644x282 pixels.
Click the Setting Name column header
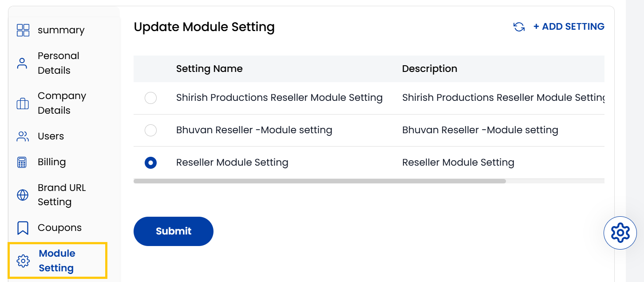[209, 68]
